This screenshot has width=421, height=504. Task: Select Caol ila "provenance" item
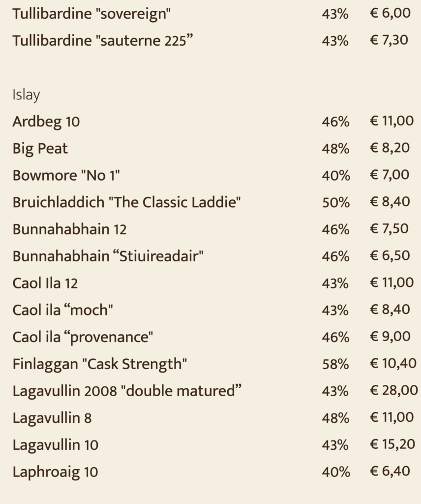(x=83, y=338)
